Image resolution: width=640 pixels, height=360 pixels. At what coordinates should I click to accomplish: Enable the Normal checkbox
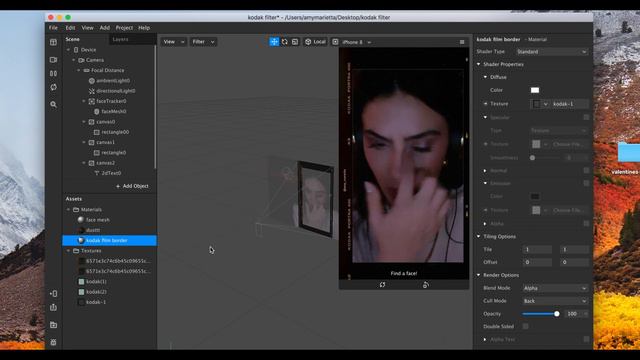point(586,170)
